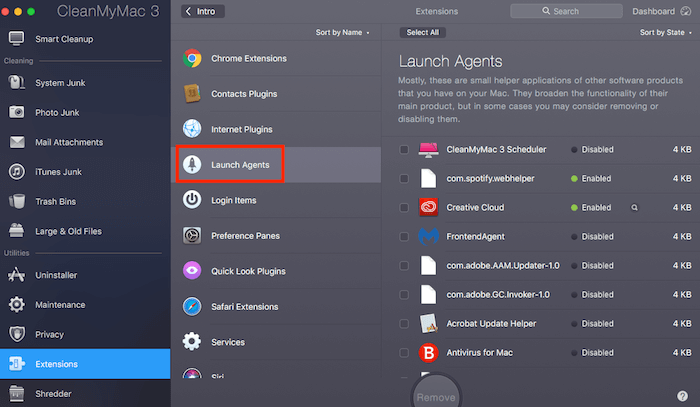Screen dimensions: 700x407
Task: Click the iTunes Junk music icon
Action: pos(17,171)
